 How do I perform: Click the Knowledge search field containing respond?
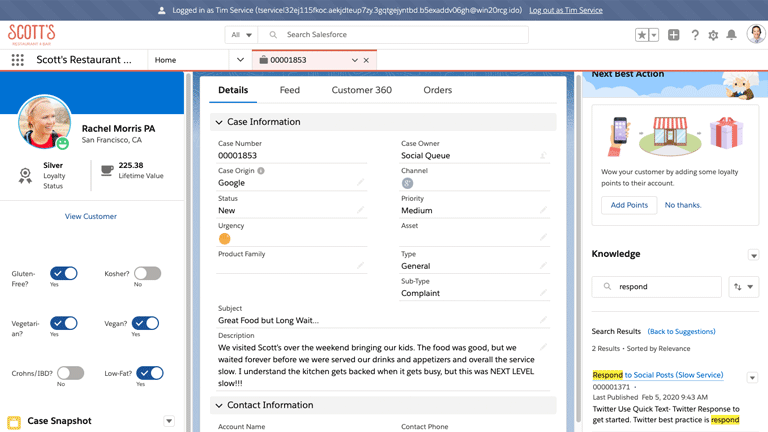tap(656, 287)
